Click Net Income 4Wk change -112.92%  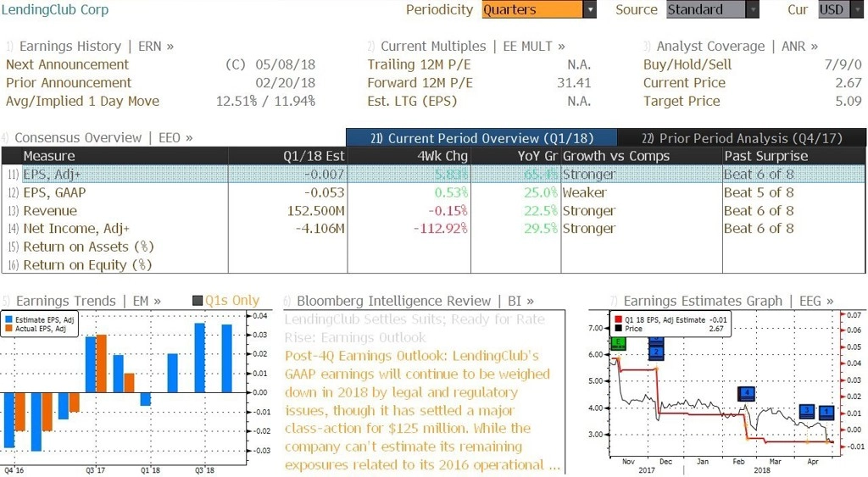click(x=441, y=229)
